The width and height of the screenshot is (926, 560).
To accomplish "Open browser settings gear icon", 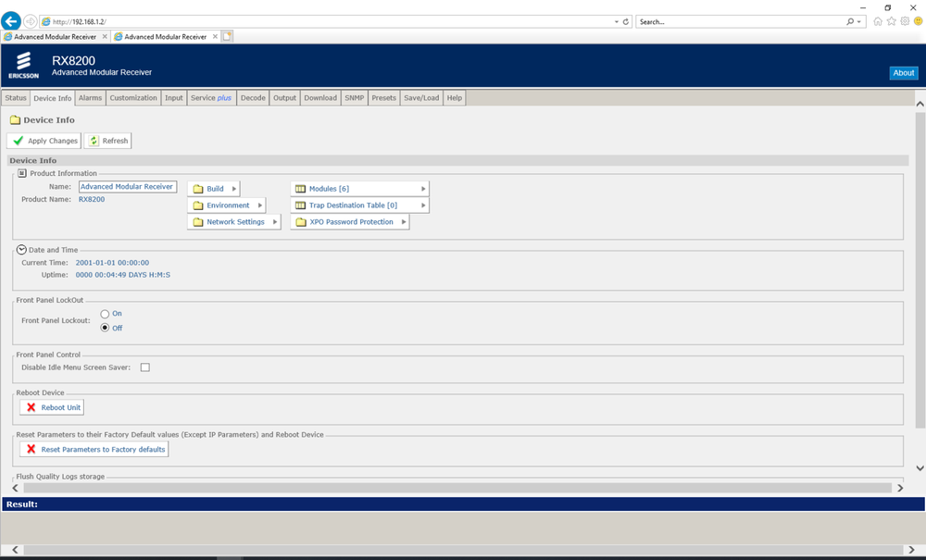I will [x=904, y=21].
